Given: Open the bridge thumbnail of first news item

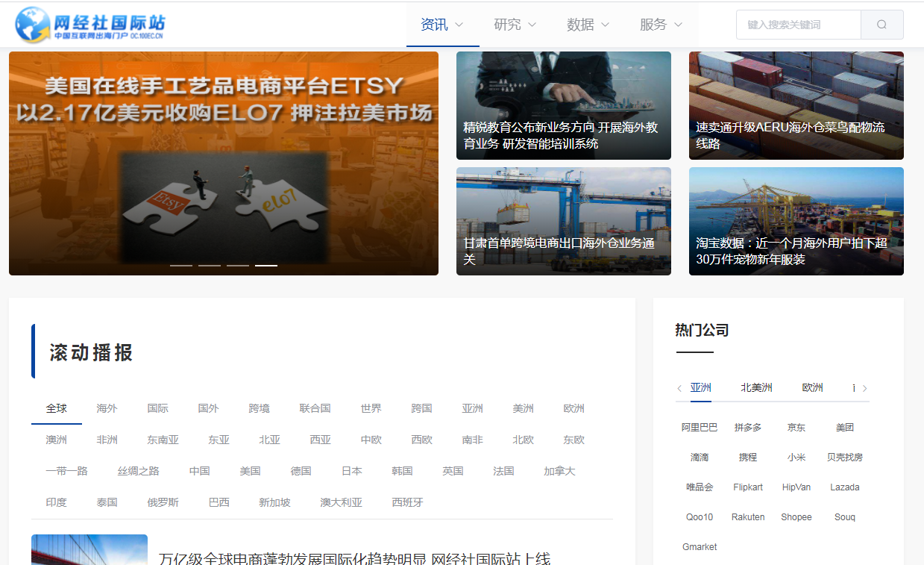Looking at the screenshot, I should tap(89, 550).
